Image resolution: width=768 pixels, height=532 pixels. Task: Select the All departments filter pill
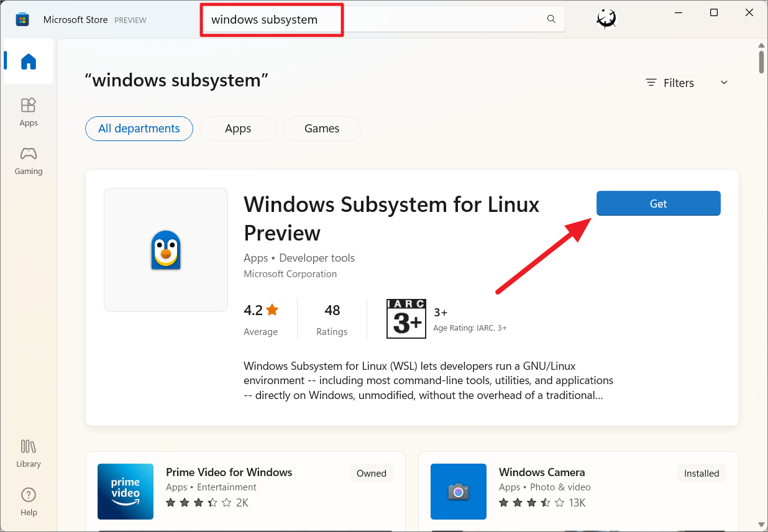point(139,129)
